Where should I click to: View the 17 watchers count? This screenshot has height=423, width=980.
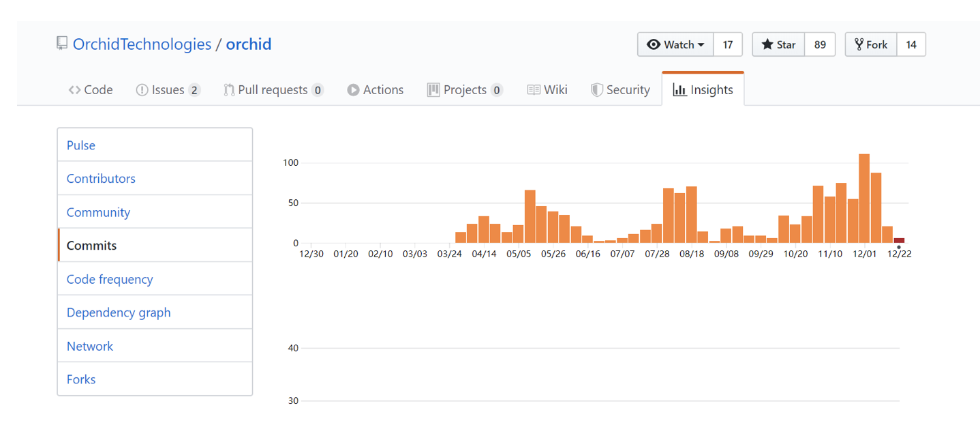tap(728, 44)
